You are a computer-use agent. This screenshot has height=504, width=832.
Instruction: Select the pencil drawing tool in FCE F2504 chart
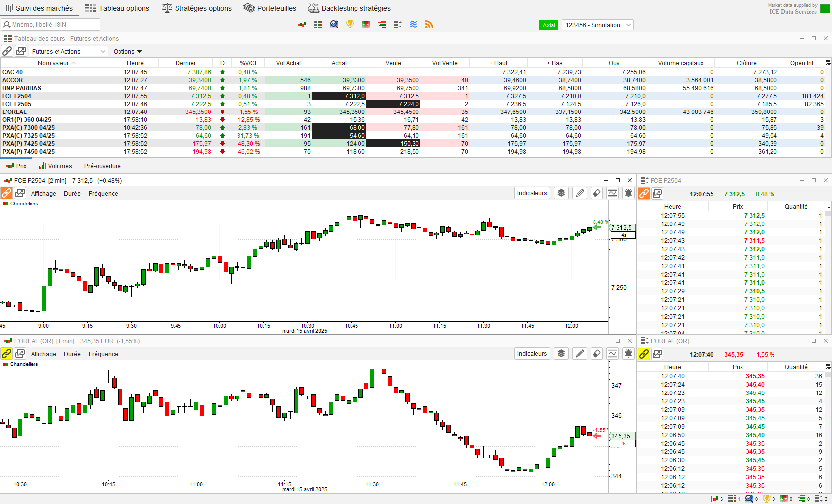[x=580, y=193]
